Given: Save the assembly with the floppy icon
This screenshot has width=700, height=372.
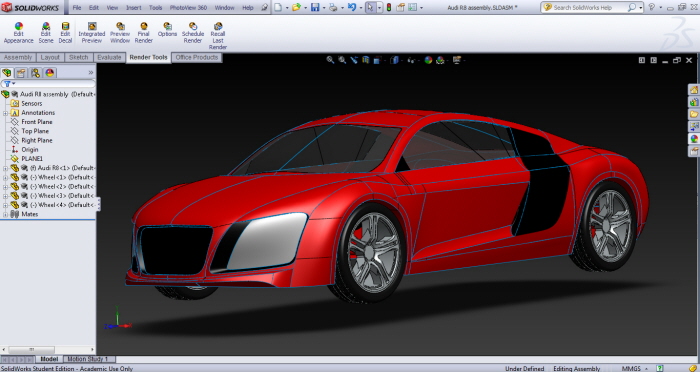Looking at the screenshot, I should tap(315, 8).
